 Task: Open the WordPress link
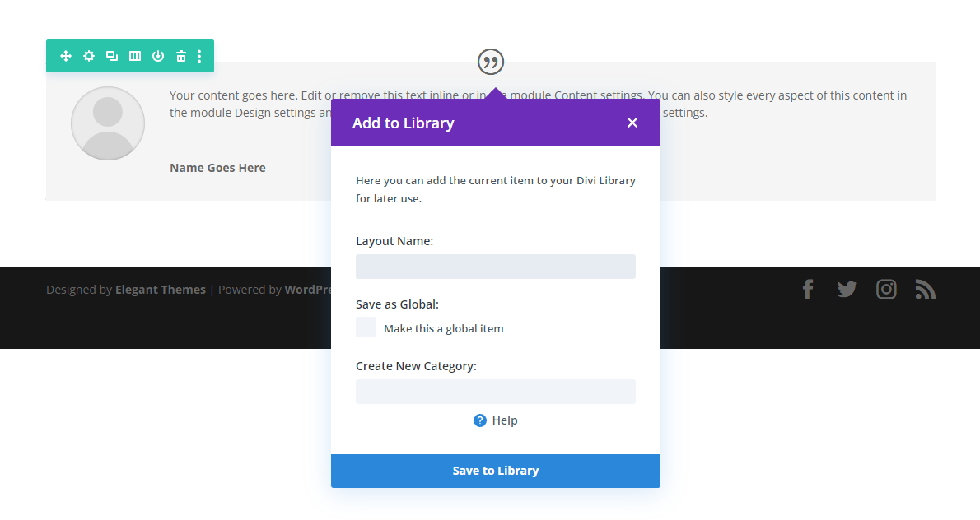pyautogui.click(x=310, y=289)
